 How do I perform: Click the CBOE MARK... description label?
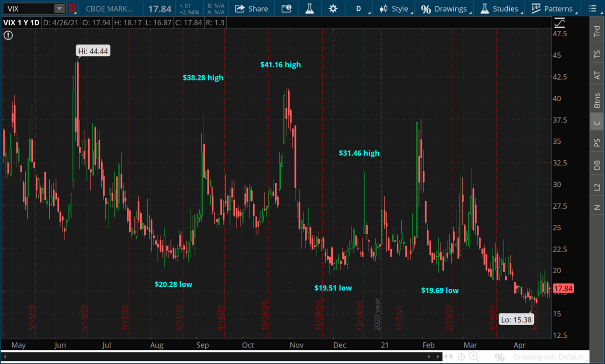tap(110, 9)
